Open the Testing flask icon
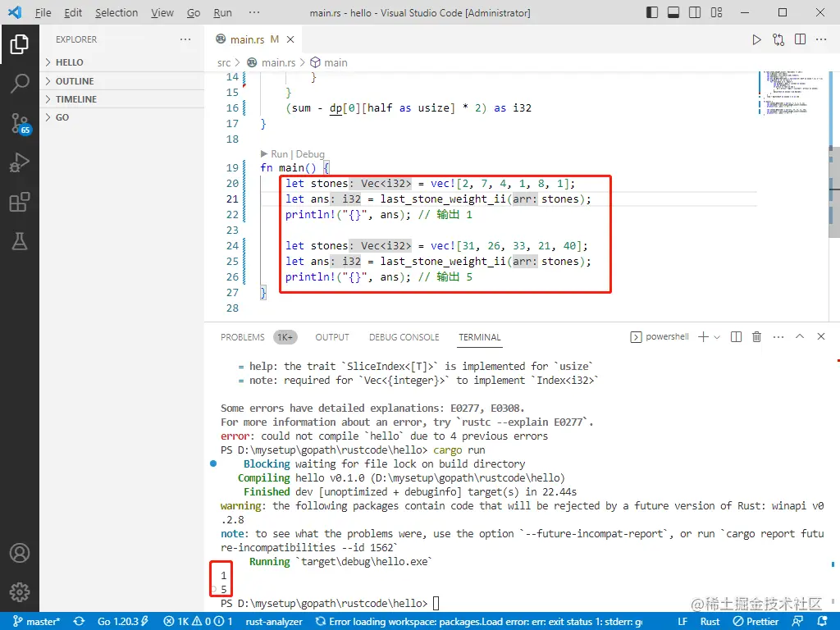 (20, 242)
